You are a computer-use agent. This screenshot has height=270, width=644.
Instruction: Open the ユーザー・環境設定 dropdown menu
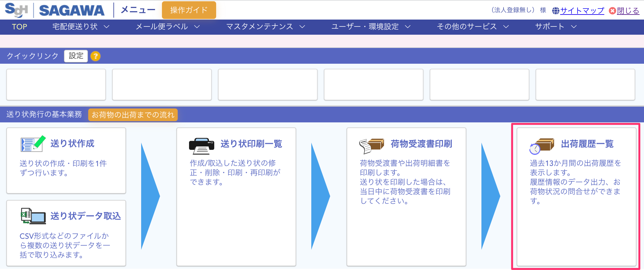[371, 27]
